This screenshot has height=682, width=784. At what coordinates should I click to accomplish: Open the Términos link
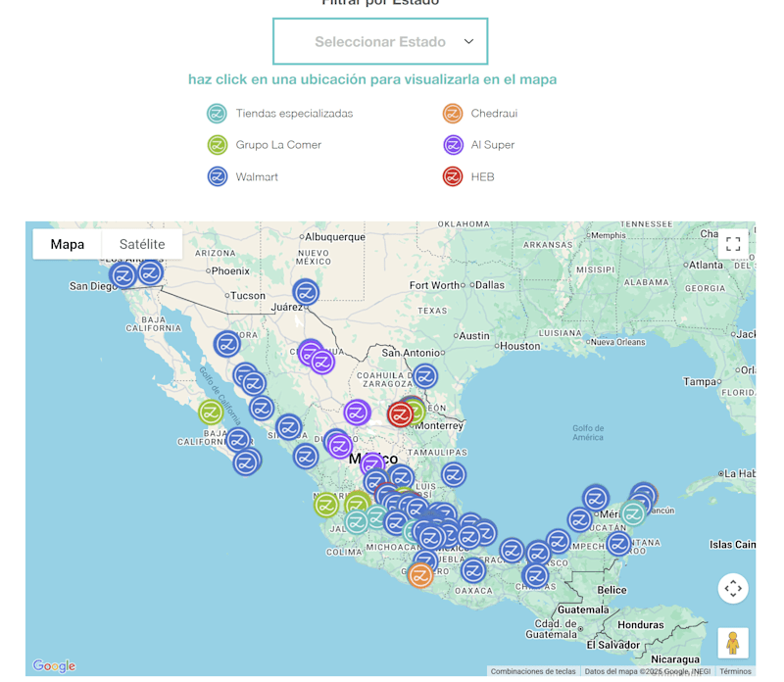click(x=736, y=671)
